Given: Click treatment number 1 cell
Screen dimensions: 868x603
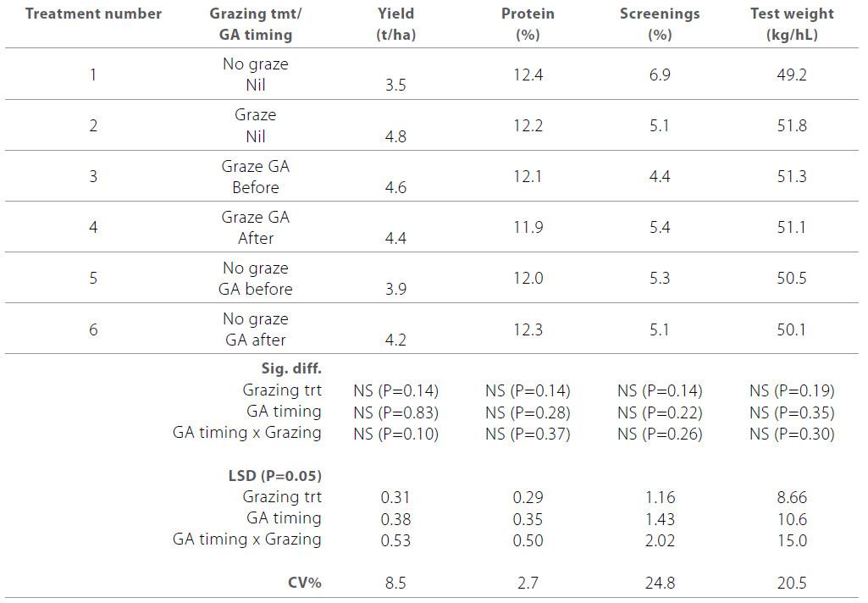Looking at the screenshot, I should coord(93,75).
